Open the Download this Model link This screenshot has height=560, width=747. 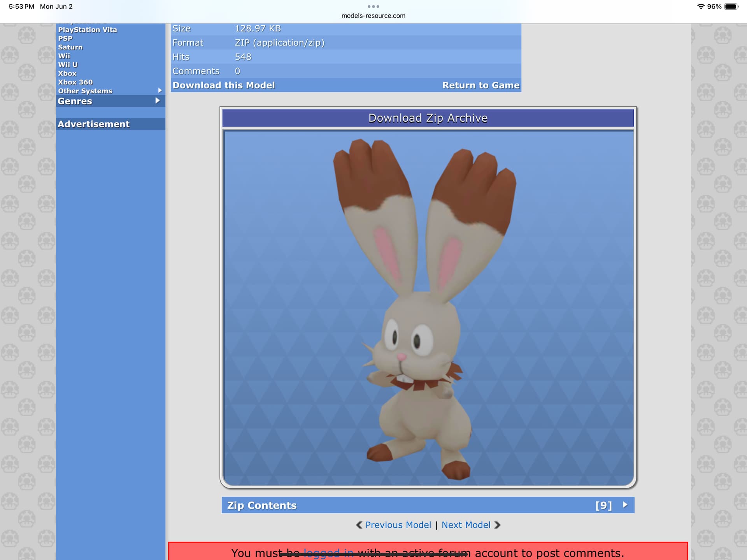coord(224,85)
